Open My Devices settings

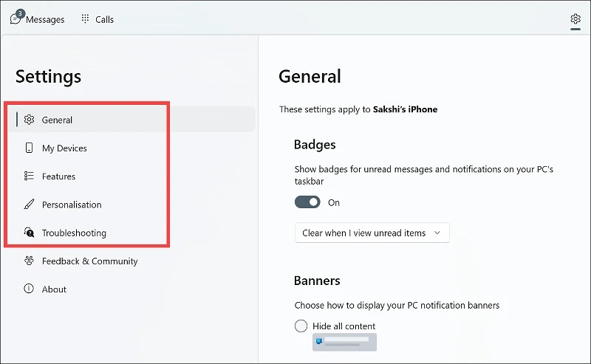point(131,148)
